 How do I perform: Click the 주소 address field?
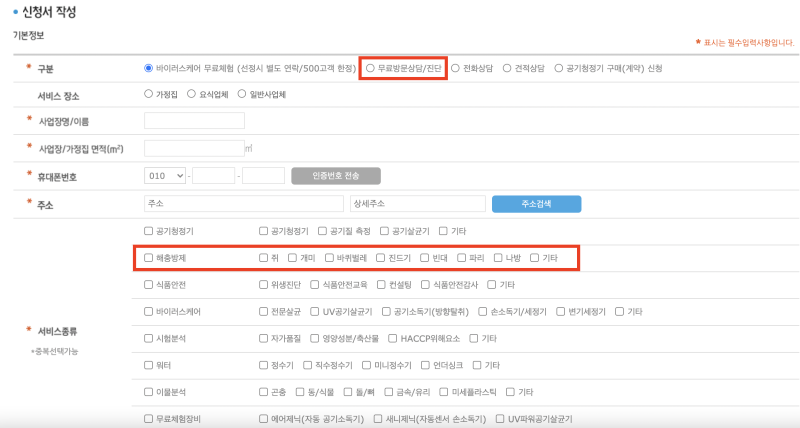(244, 204)
